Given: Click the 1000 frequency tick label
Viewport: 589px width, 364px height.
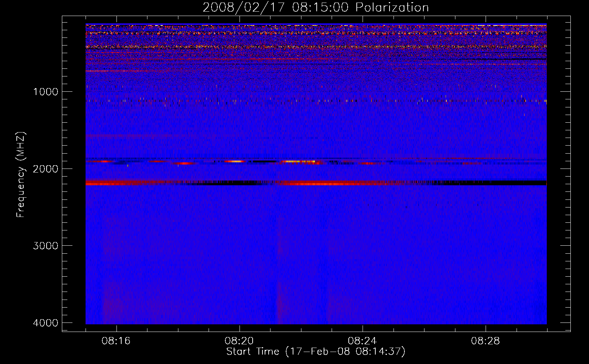Looking at the screenshot, I should [46, 92].
